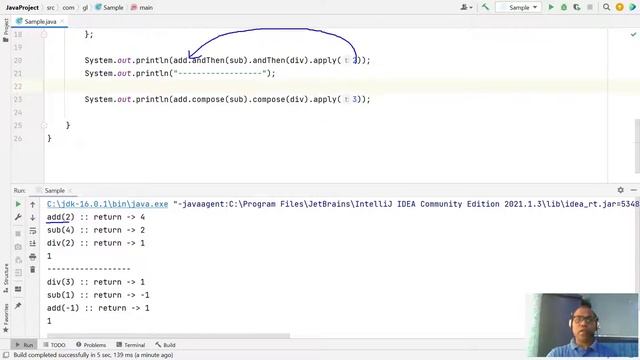Click console line 'sub(4) :: return -> 2'

[x=96, y=230]
